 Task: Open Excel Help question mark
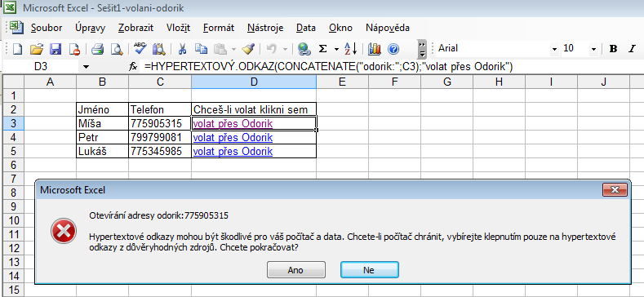393,49
